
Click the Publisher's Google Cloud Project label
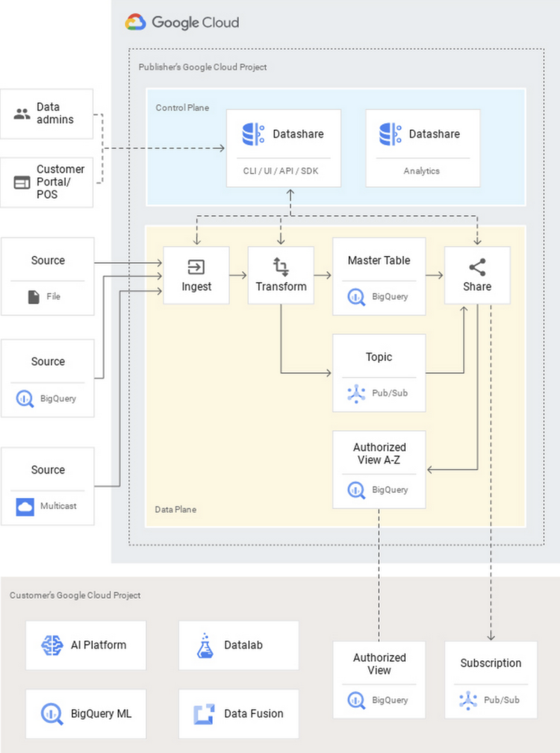(x=203, y=67)
